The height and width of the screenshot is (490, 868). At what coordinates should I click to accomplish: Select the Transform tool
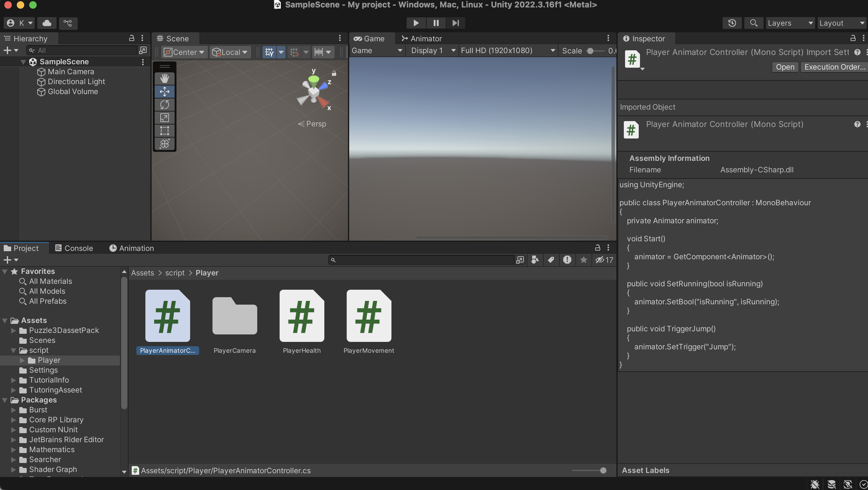pyautogui.click(x=164, y=144)
